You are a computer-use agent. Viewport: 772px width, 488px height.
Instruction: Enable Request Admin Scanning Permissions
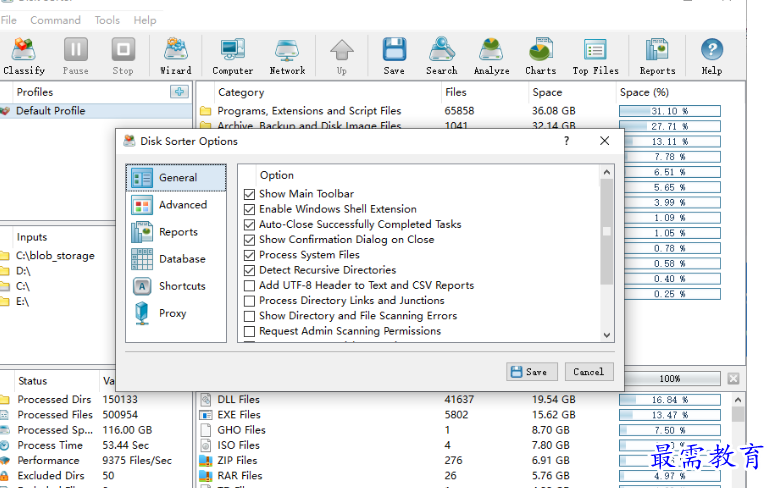pyautogui.click(x=250, y=331)
